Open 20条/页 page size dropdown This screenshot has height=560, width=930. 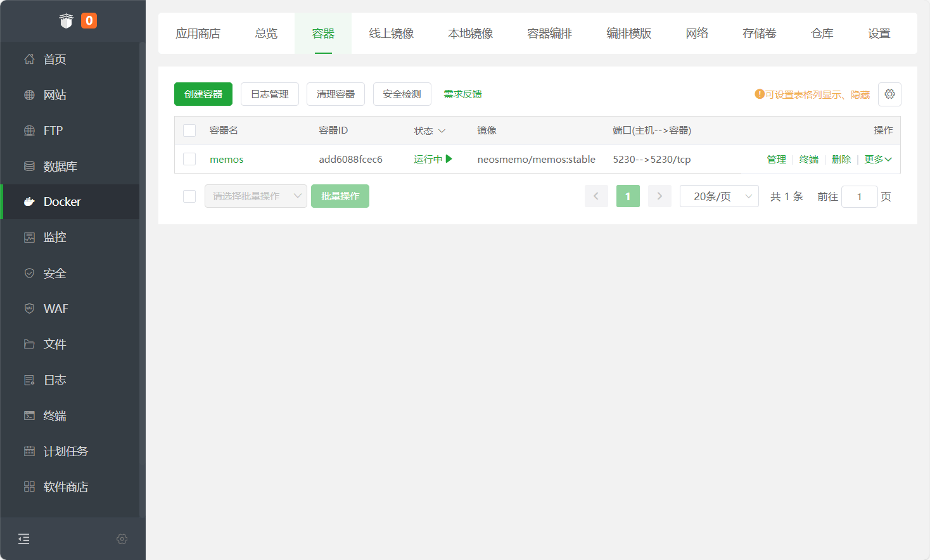tap(719, 196)
